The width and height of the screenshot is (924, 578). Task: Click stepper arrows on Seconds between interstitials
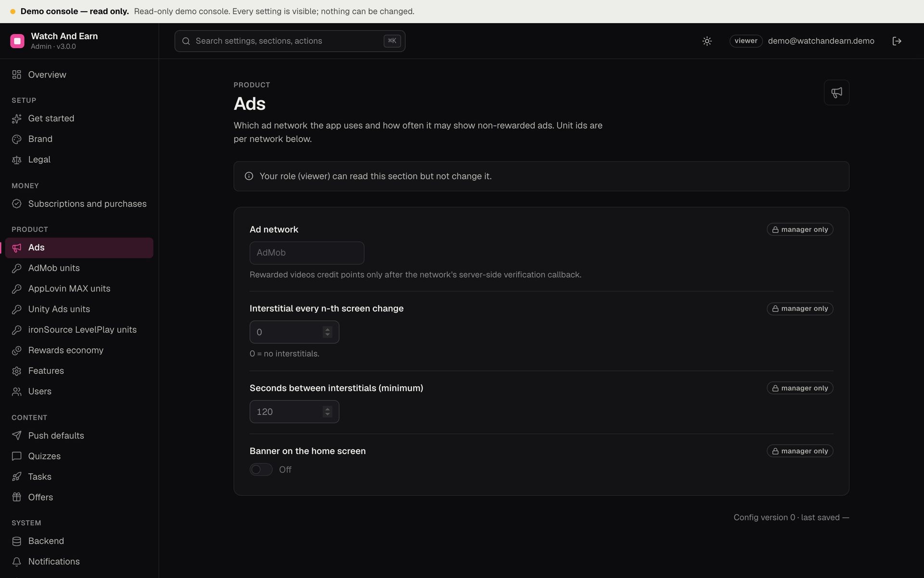point(327,412)
